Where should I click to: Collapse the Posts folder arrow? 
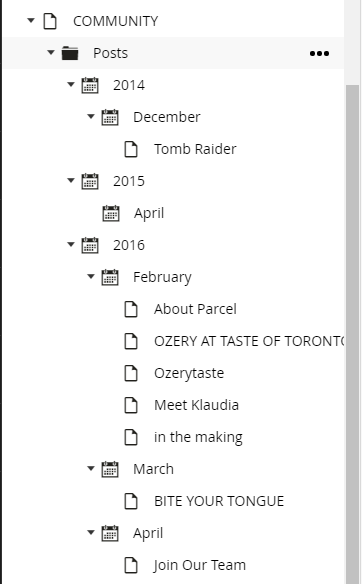(x=51, y=53)
